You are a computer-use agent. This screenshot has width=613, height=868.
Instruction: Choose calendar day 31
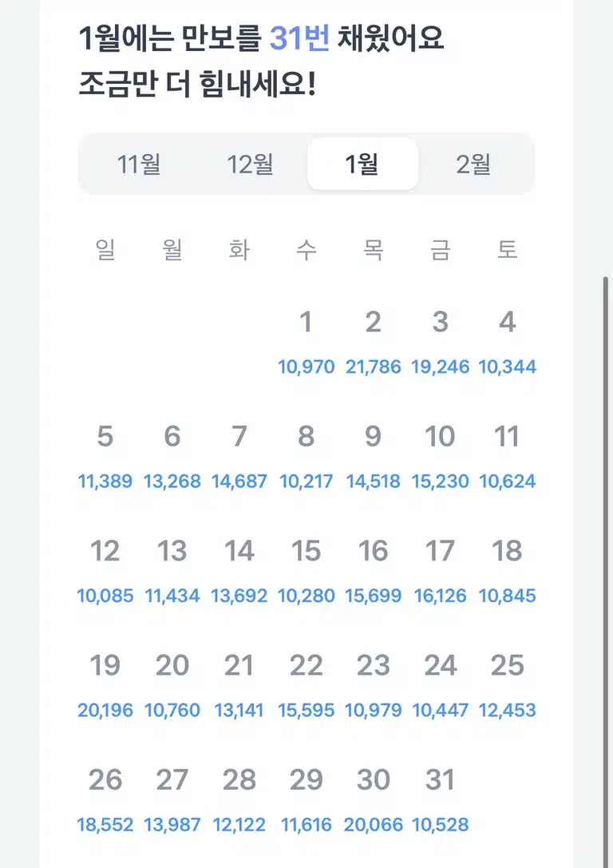tap(441, 800)
